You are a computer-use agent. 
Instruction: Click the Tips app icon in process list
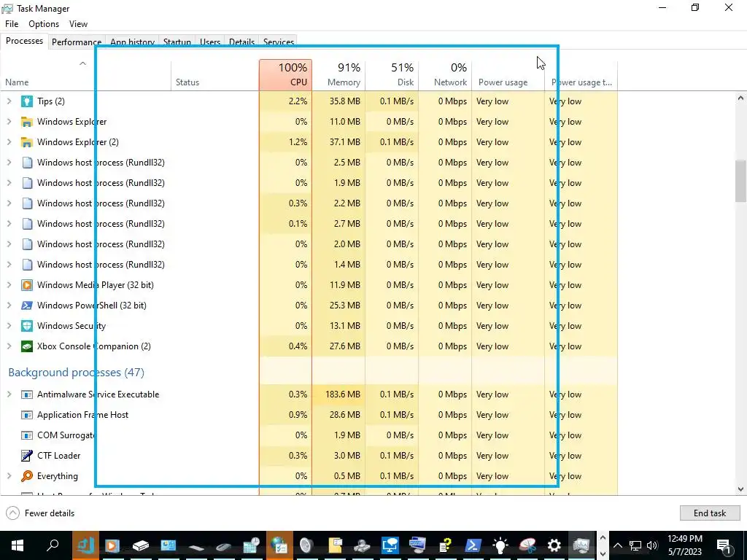pos(27,101)
